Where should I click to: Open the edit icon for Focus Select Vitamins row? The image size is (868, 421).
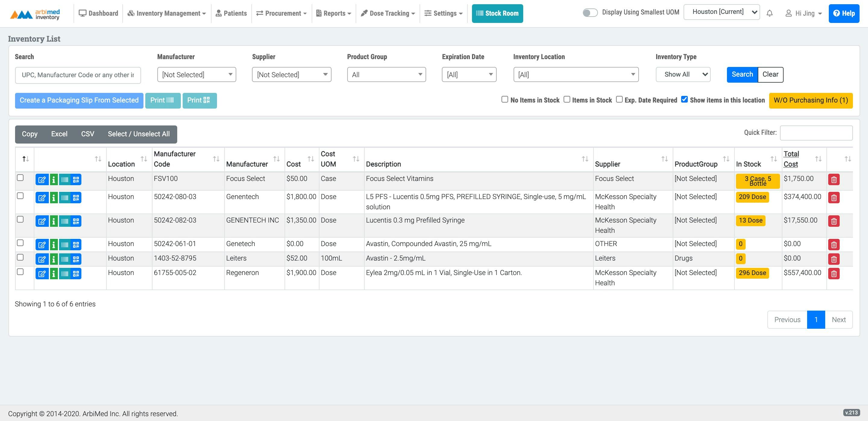coord(42,179)
